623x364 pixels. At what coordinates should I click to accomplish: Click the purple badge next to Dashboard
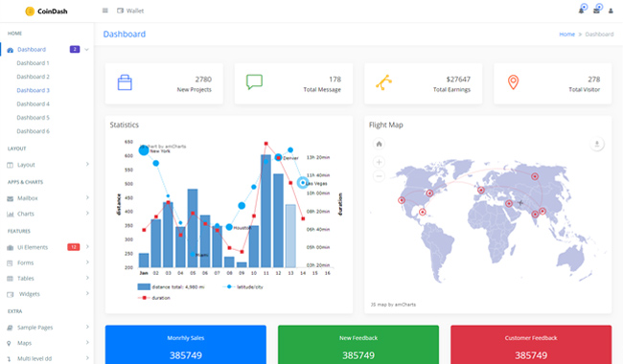75,49
